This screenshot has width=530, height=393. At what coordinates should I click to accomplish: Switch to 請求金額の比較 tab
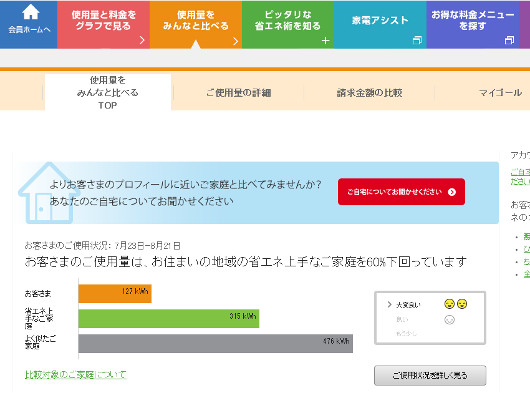coord(369,93)
